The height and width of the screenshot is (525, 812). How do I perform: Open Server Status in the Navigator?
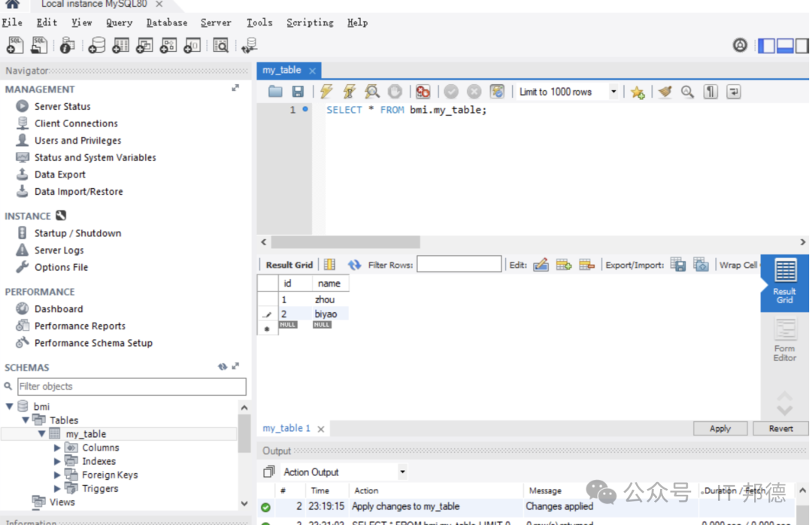click(62, 106)
